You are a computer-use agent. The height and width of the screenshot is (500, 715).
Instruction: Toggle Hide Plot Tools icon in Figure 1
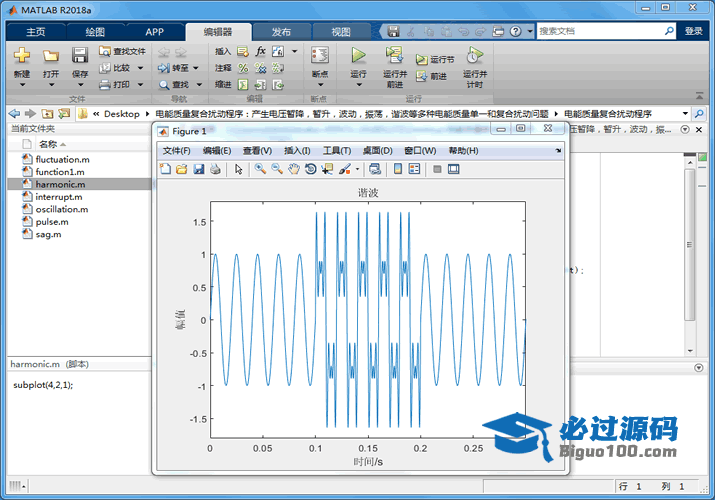(437, 169)
